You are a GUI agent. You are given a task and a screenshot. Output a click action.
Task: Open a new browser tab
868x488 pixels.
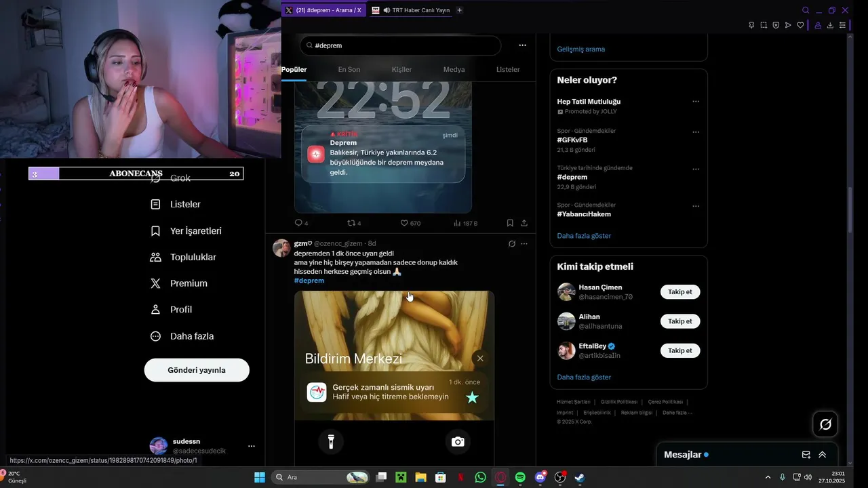[x=459, y=10]
